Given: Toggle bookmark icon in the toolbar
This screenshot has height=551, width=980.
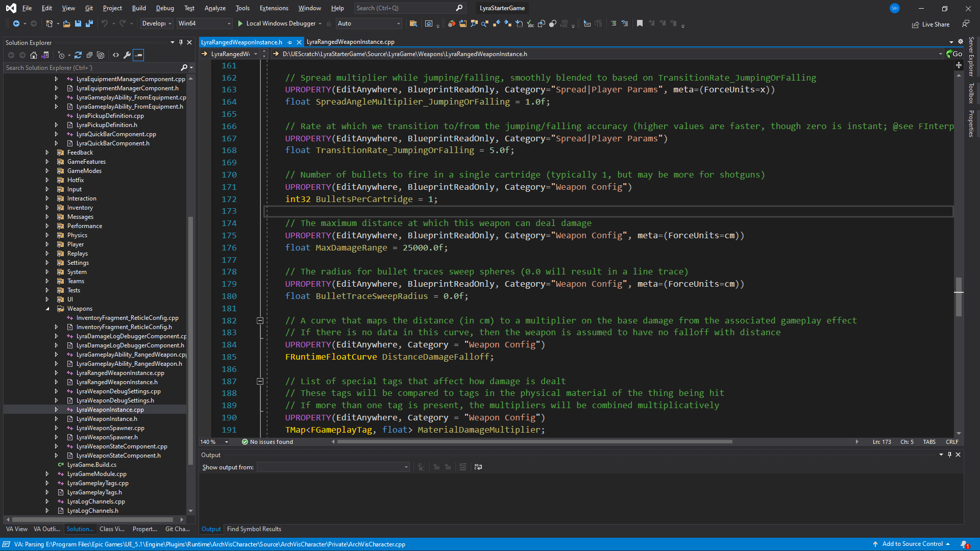Looking at the screenshot, I should tap(640, 23).
